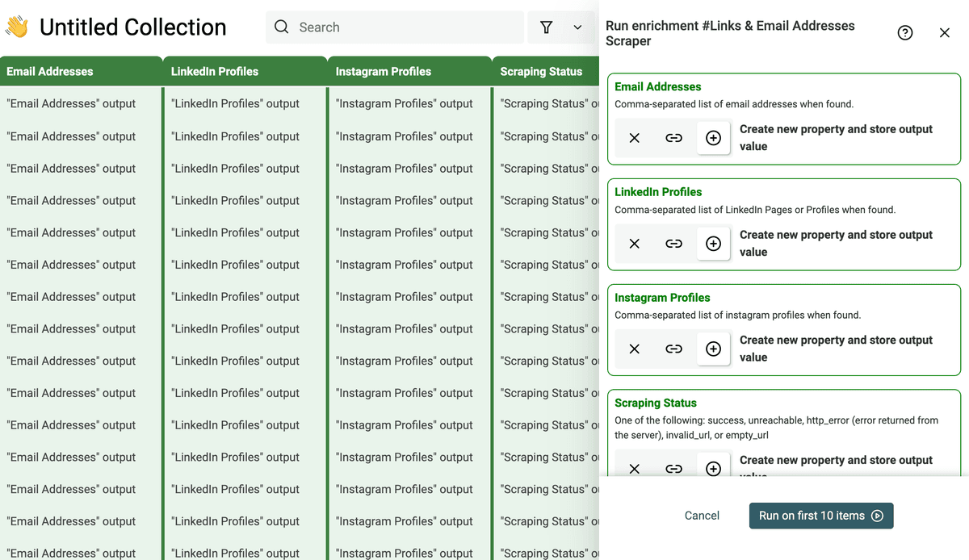Open the filter funnel icon
The height and width of the screenshot is (560, 969).
[547, 27]
